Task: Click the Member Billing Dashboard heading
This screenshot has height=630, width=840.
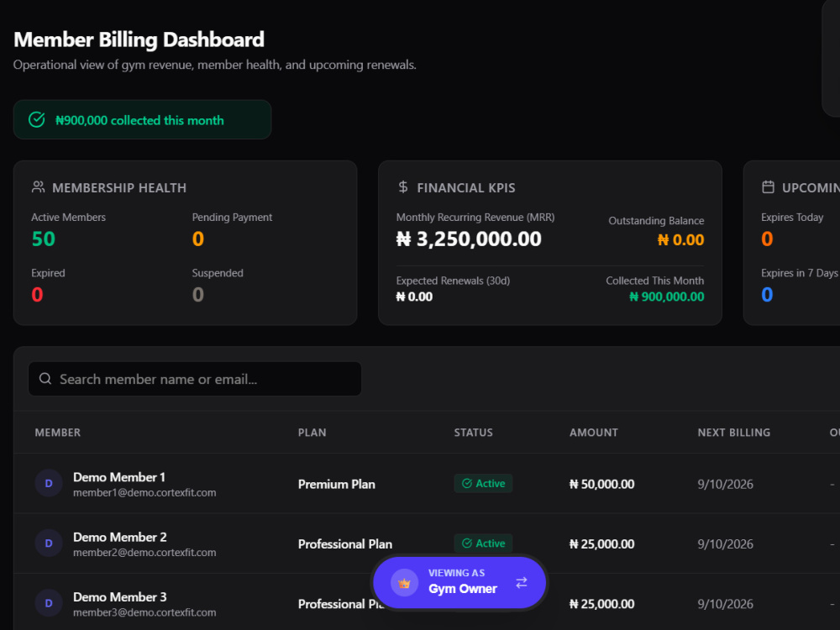Action: tap(139, 39)
